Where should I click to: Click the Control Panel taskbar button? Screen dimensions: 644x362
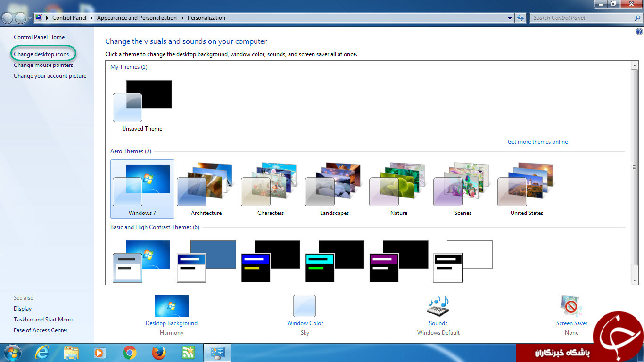(x=217, y=353)
